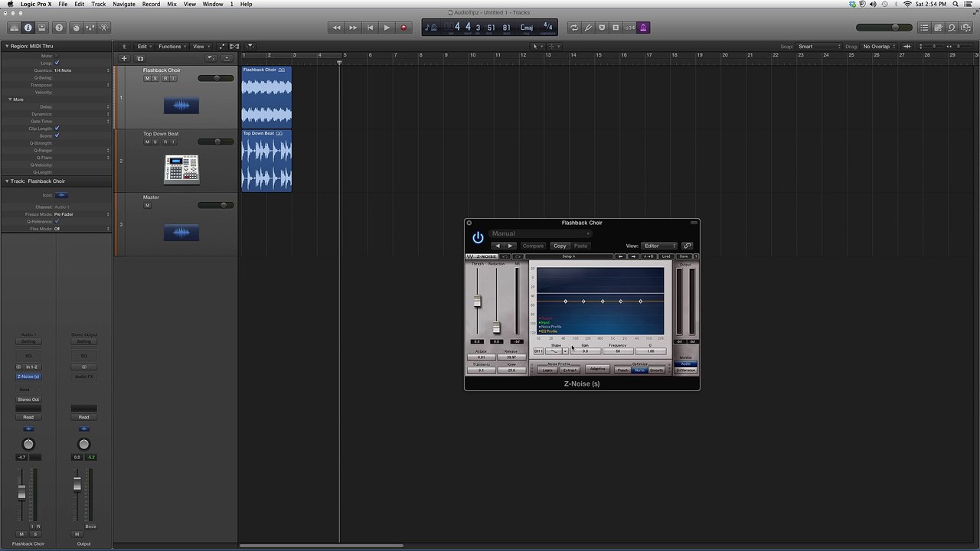980x551 pixels.
Task: Mute the Flashback Choir track
Action: coord(147,78)
